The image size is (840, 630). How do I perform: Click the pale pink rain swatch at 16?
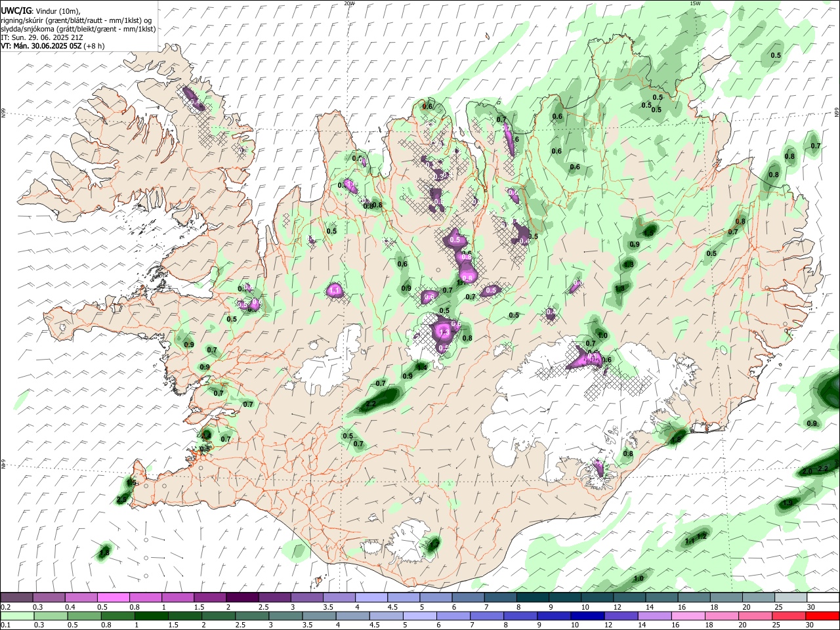pos(688,616)
